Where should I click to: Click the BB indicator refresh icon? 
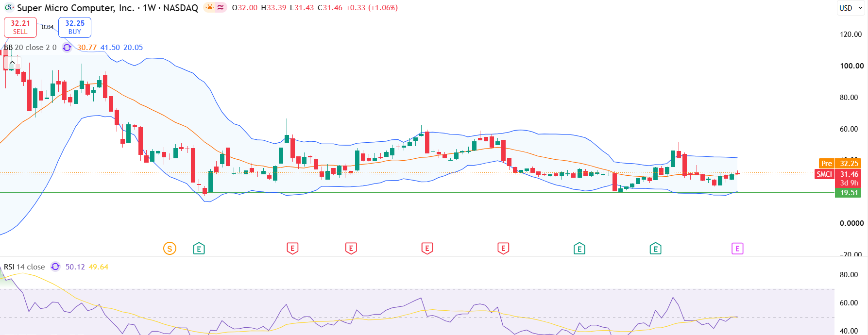point(67,48)
